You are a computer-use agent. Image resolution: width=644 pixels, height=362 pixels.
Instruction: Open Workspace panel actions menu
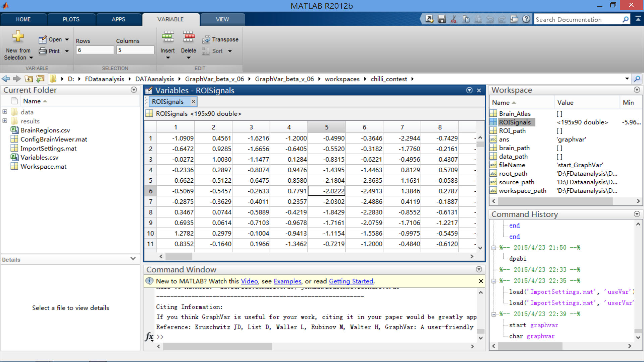pyautogui.click(x=637, y=90)
